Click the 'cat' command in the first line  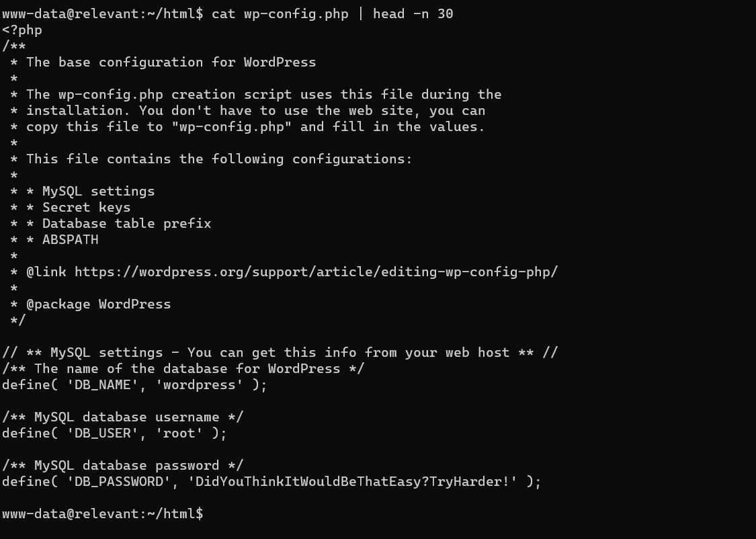[x=223, y=13]
